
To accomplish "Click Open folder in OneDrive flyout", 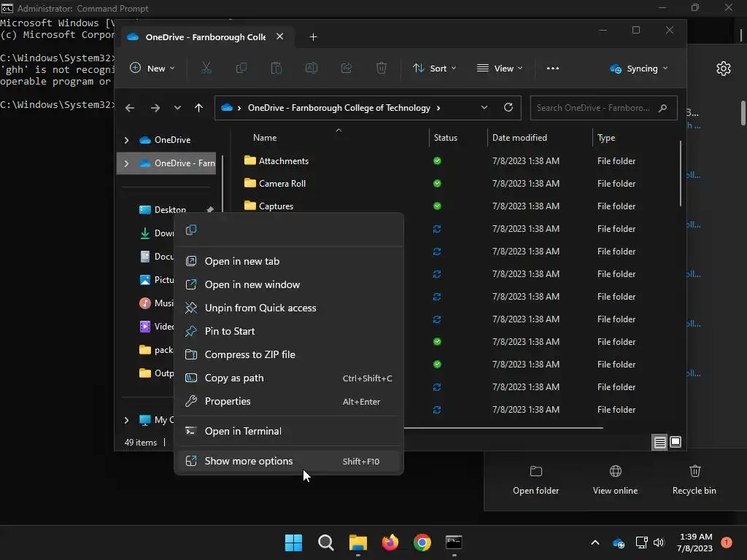I will (x=535, y=481).
